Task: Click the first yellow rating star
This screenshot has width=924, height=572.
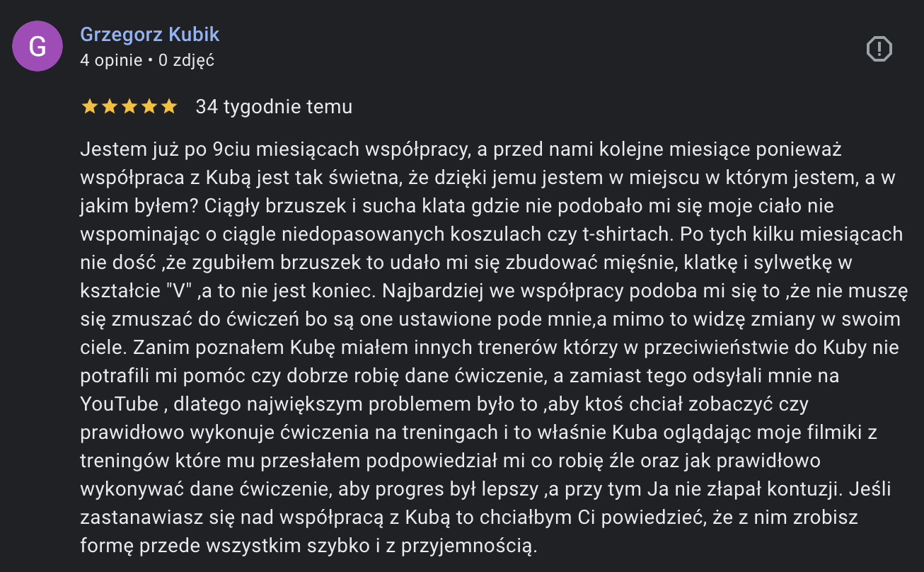Action: tap(90, 107)
